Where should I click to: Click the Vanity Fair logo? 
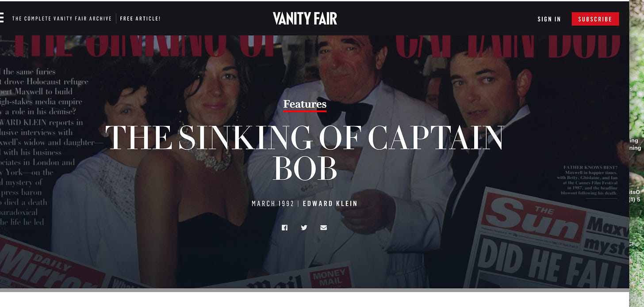[305, 19]
